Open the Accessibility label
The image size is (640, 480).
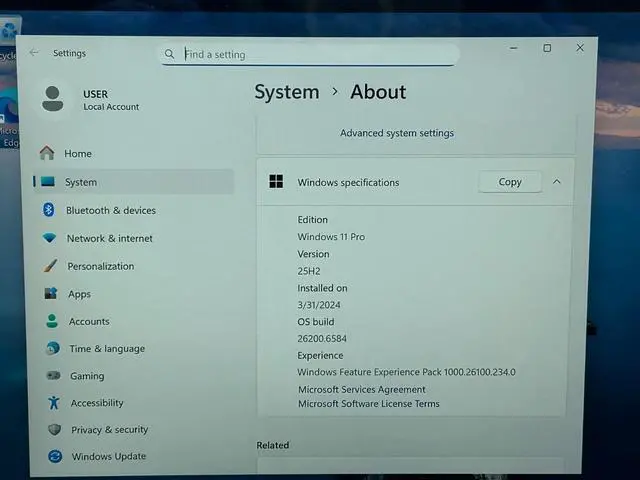97,403
